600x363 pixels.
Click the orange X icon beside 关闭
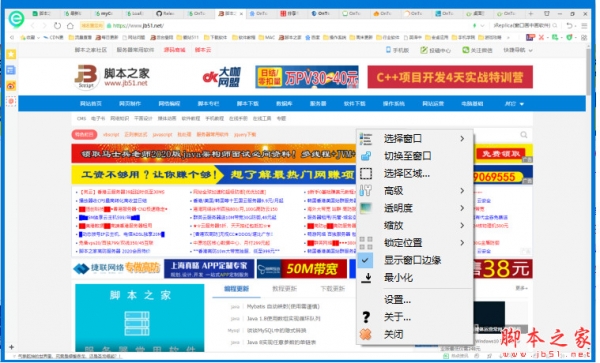[366, 334]
